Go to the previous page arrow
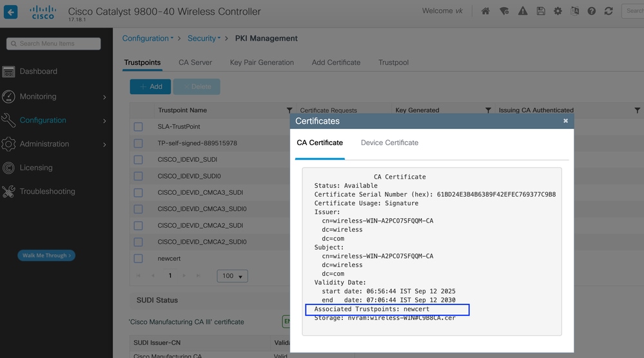This screenshot has height=358, width=644. pos(153,275)
